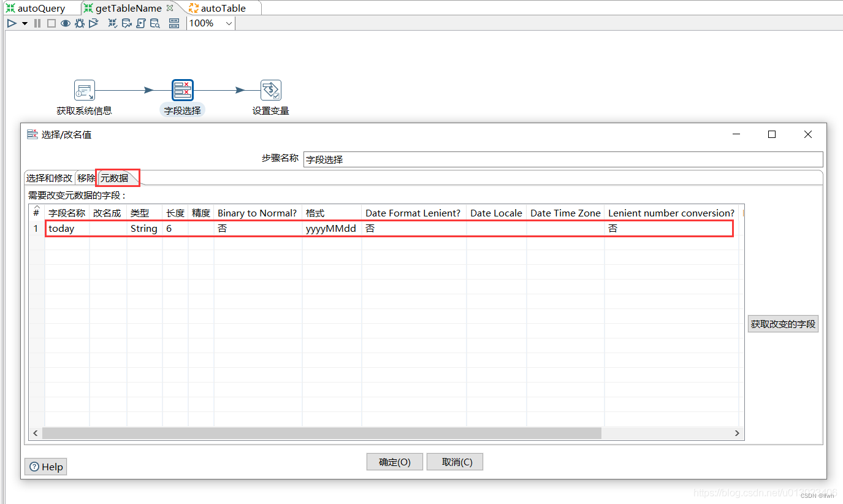The image size is (843, 504).
Task: Verify the transformation icon in toolbar
Action: 113,23
